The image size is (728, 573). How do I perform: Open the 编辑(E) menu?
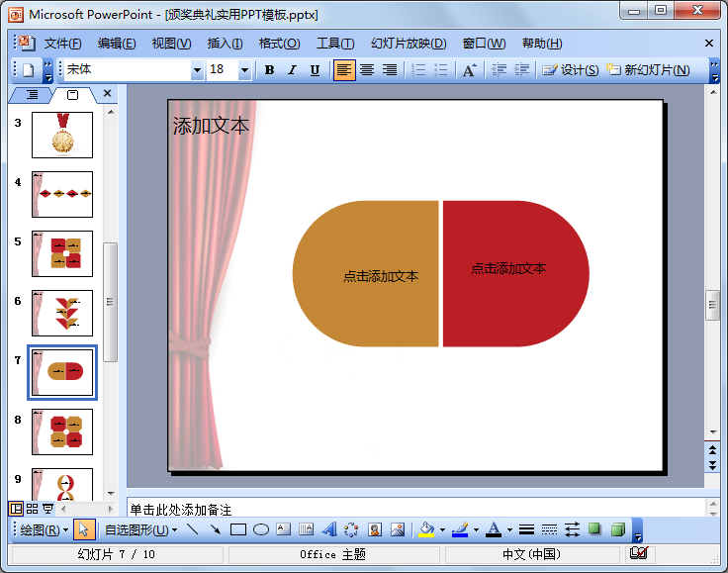[117, 44]
